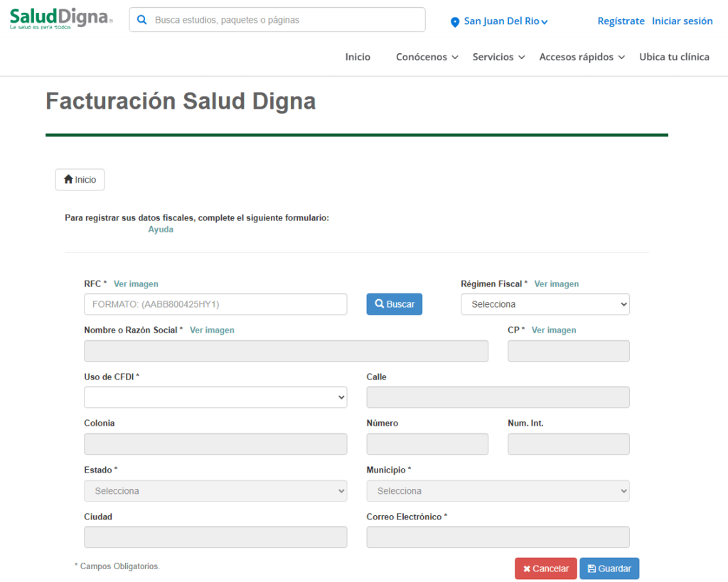Open the Municipio dropdown
Screen dimensions: 728x582
498,491
